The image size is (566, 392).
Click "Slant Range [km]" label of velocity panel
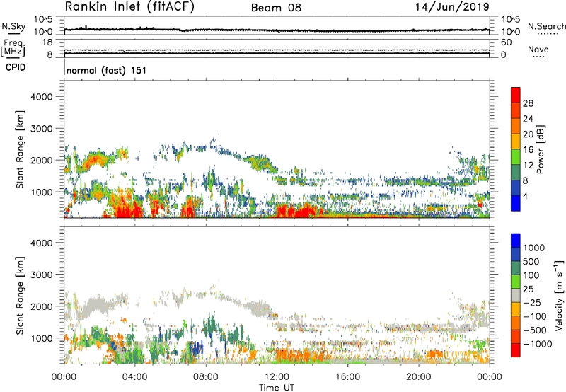[x=20, y=296]
